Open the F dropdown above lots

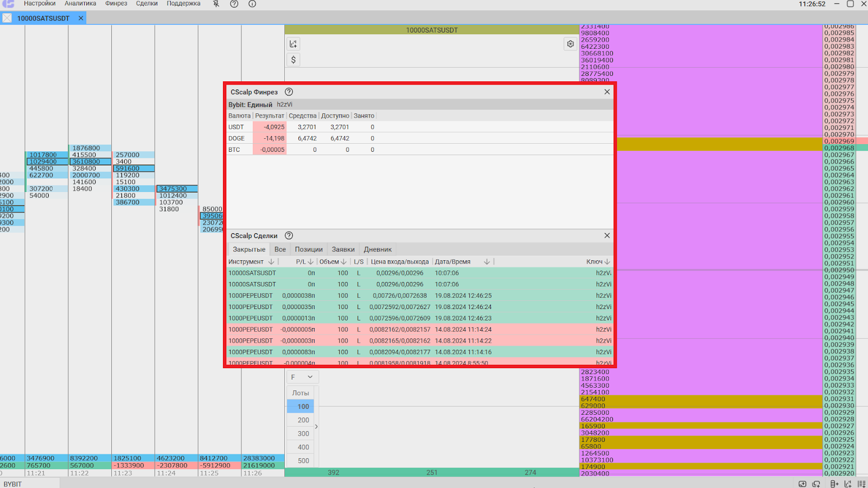point(302,377)
